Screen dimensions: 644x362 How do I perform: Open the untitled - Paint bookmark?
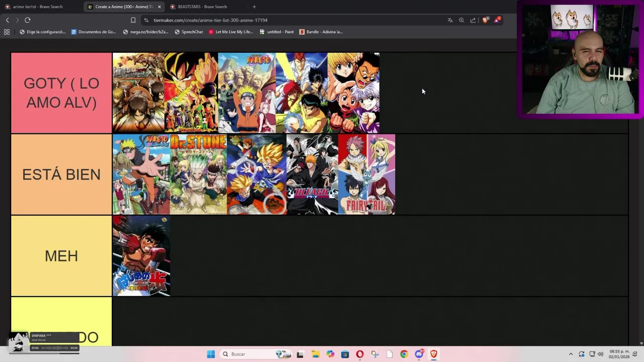click(x=277, y=32)
